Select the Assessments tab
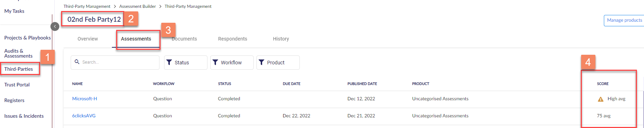644x128 pixels. coord(136,39)
